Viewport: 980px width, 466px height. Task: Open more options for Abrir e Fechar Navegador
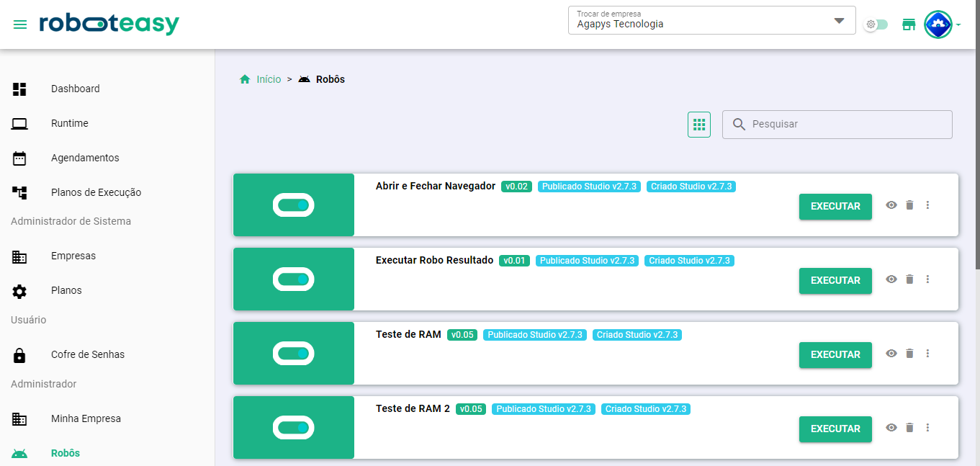tap(927, 205)
